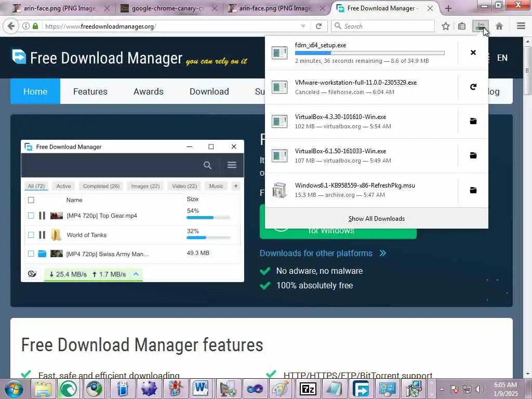The height and width of the screenshot is (399, 532).
Task: Bookmark this page with the star icon
Action: tap(445, 26)
